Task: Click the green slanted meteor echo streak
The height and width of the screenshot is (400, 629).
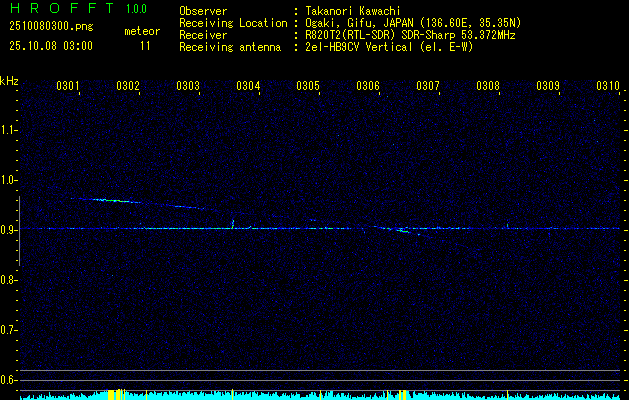Action: click(x=110, y=201)
